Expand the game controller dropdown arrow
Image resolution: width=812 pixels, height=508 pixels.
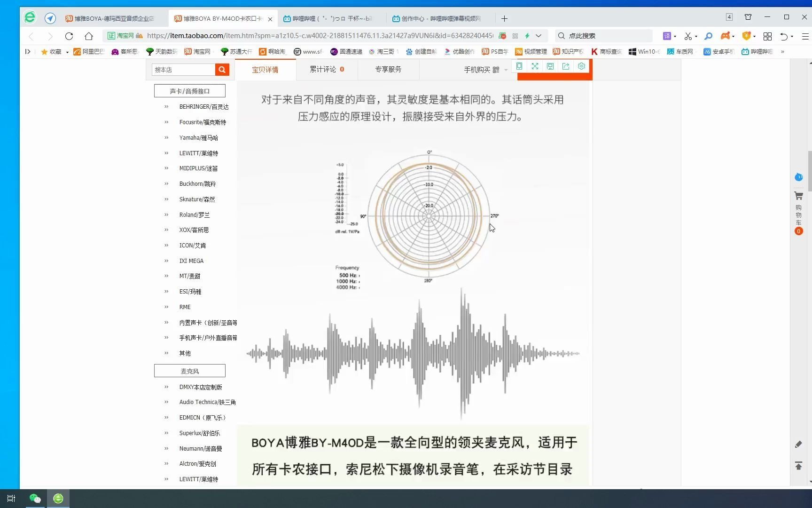(x=733, y=36)
